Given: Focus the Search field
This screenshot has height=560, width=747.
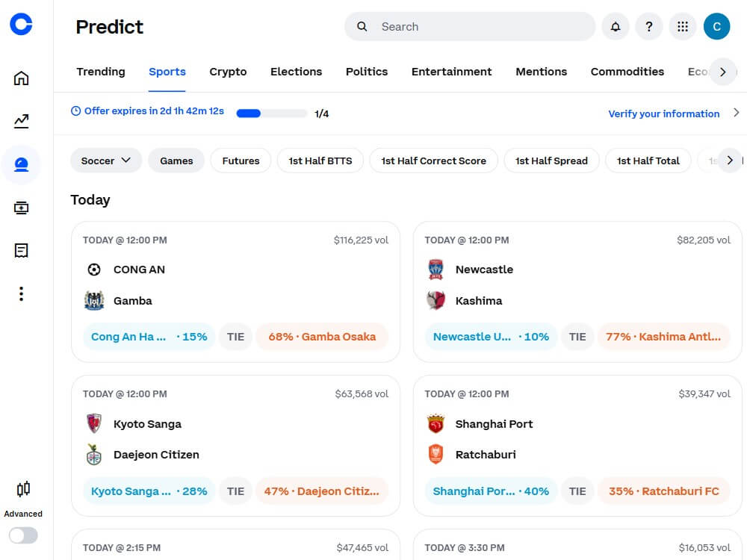Looking at the screenshot, I should tap(470, 27).
